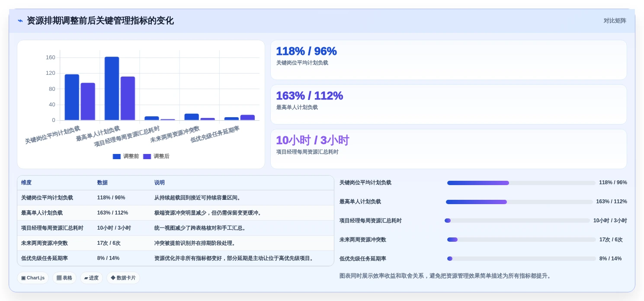
Task: Toggle the 调整前 legend entry in chart
Action: (126, 156)
